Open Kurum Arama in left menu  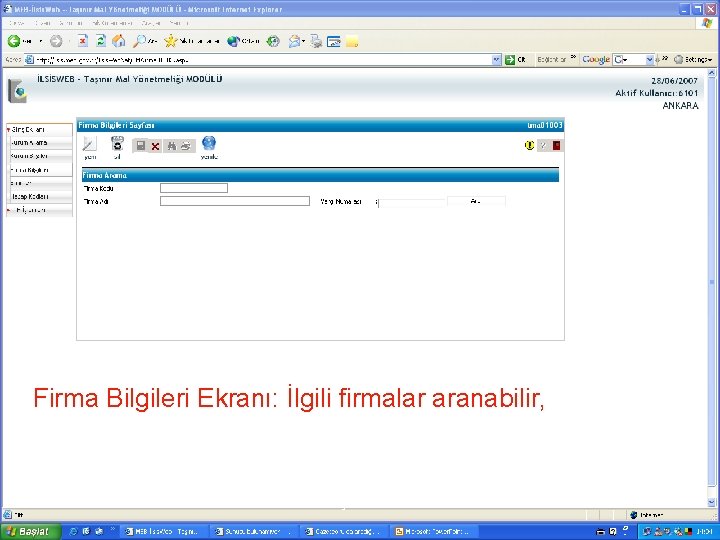pos(40,143)
